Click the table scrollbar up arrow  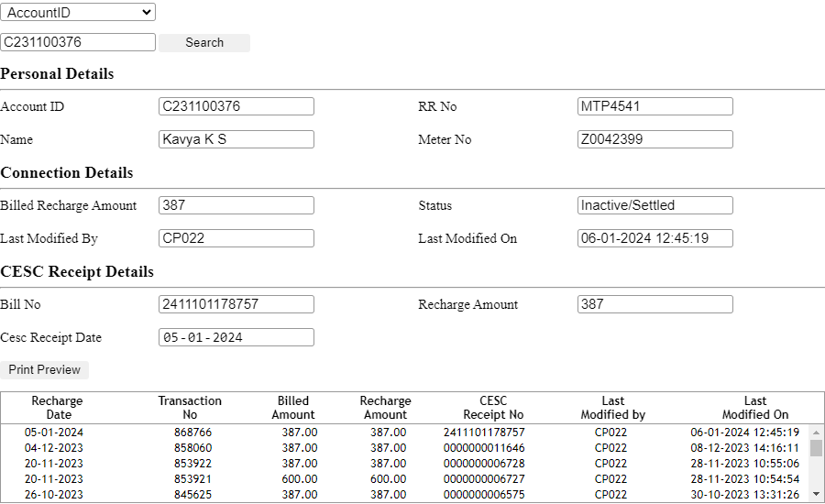click(816, 433)
